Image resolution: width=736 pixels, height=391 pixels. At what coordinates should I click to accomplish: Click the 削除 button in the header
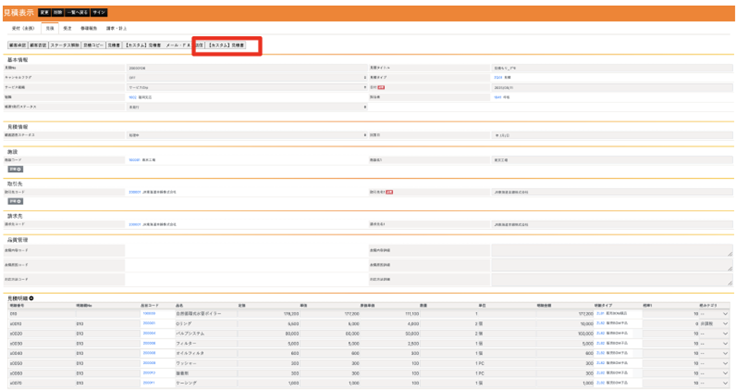click(x=58, y=13)
